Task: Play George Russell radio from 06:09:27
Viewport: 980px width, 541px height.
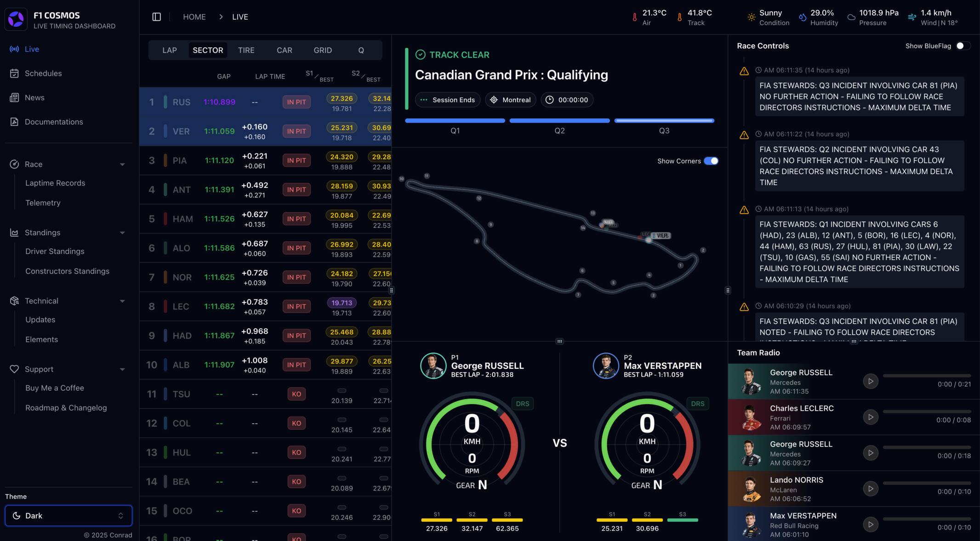Action: click(870, 453)
